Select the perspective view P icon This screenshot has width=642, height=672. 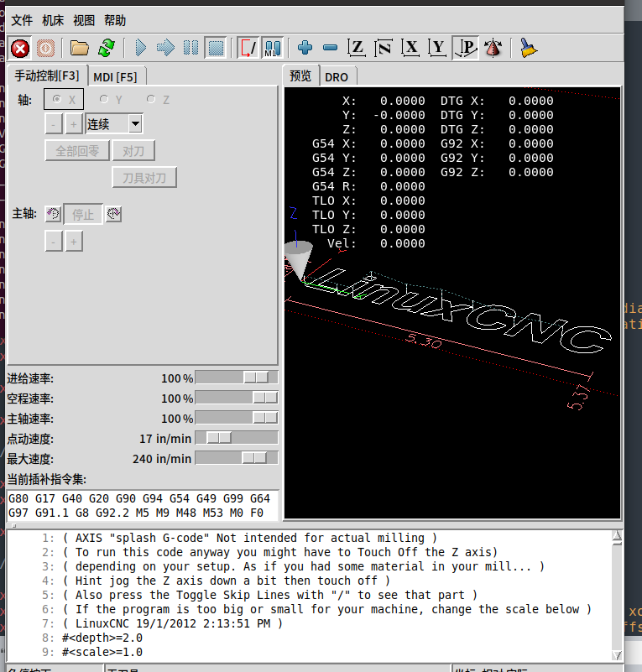click(465, 48)
